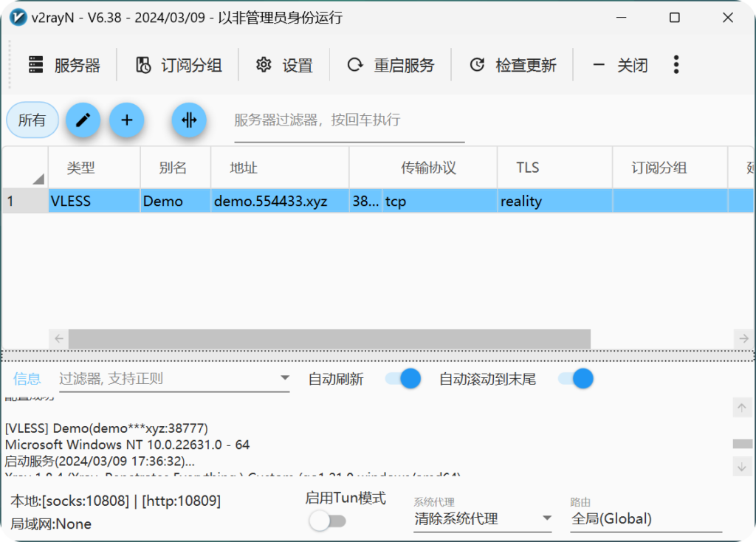
Task: Open the 服务器 menu
Action: click(64, 66)
